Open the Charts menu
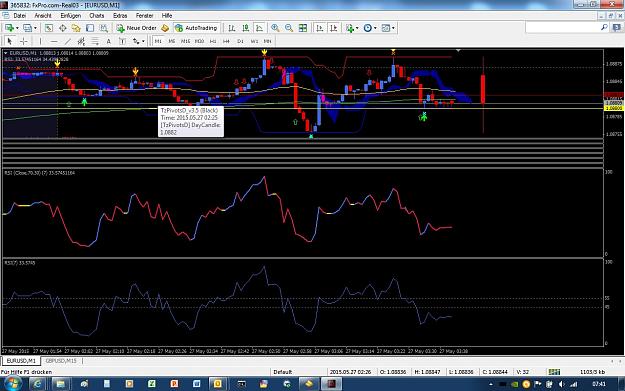This screenshot has width=625, height=391. (97, 16)
